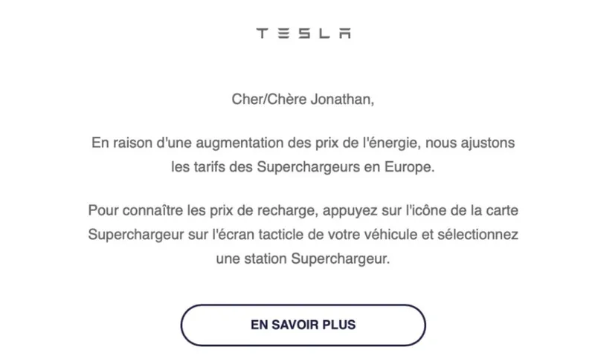
Task: Click the letter S in Tesla logo
Action: pos(303,33)
